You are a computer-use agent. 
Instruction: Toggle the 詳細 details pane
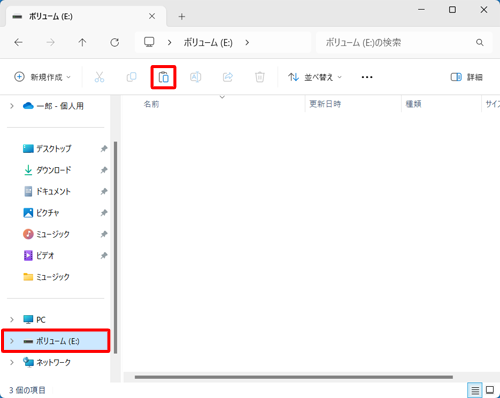[x=466, y=77]
